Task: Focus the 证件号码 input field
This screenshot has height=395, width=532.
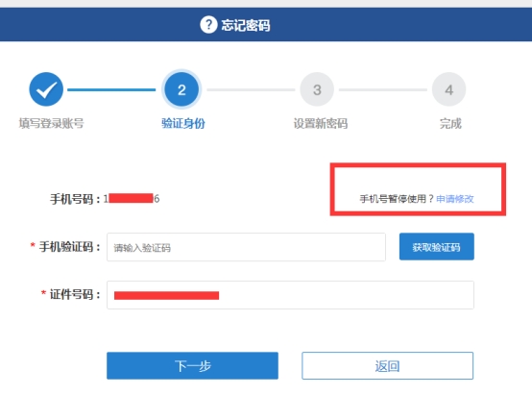Action: click(x=290, y=295)
